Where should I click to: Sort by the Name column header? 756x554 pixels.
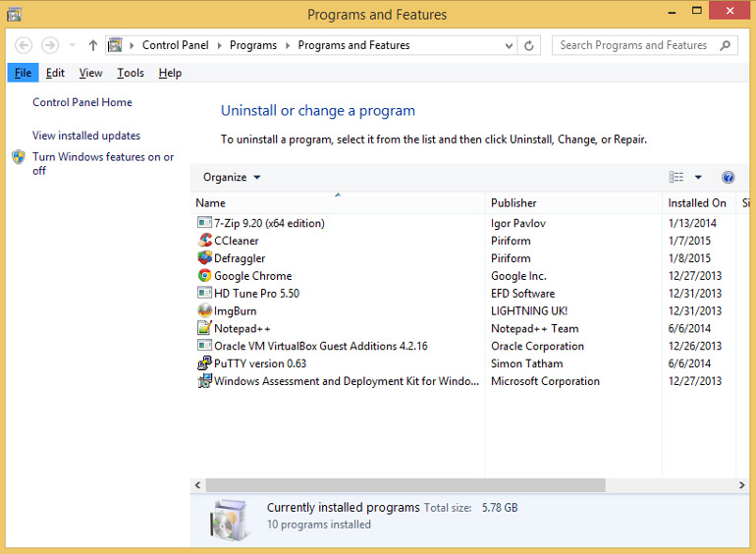(x=338, y=203)
